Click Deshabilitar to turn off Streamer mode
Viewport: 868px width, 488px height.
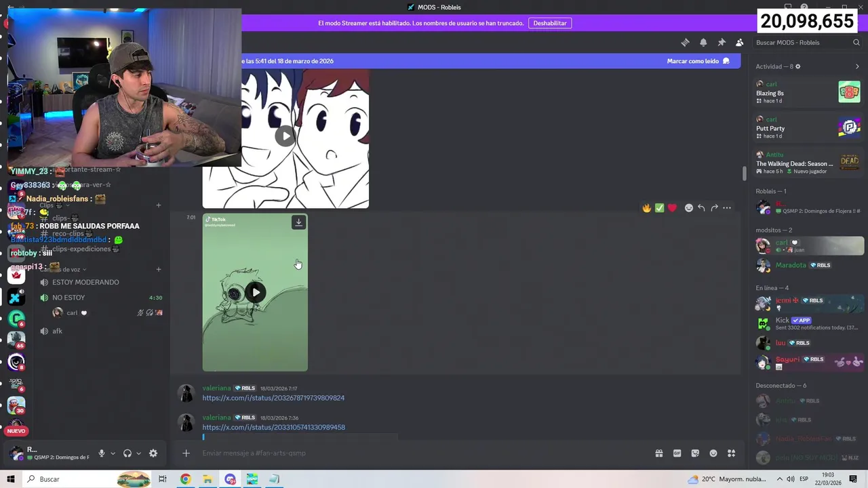pyautogui.click(x=550, y=23)
